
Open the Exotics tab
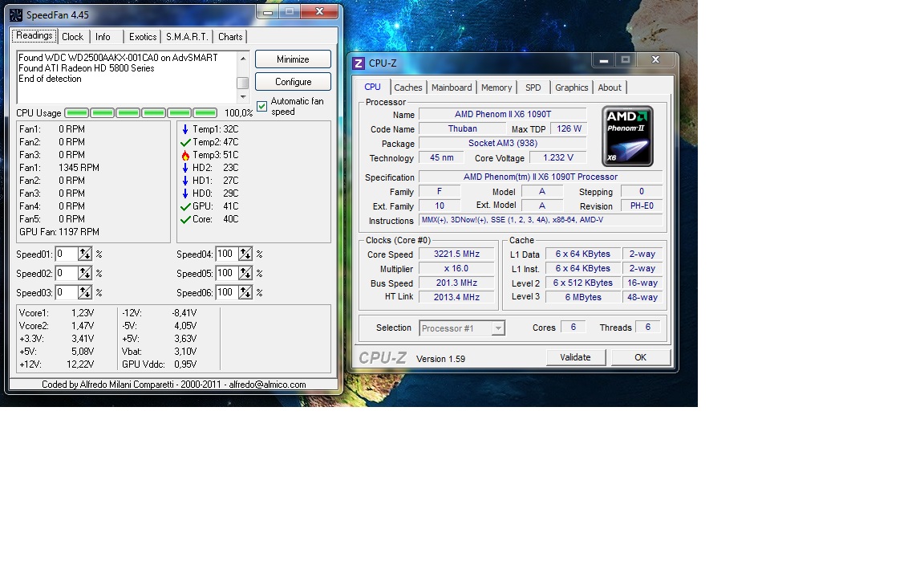click(x=143, y=37)
